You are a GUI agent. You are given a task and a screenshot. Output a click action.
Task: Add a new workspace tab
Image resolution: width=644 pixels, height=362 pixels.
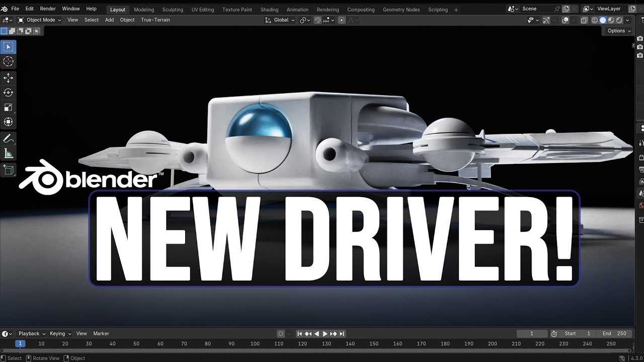pos(456,10)
